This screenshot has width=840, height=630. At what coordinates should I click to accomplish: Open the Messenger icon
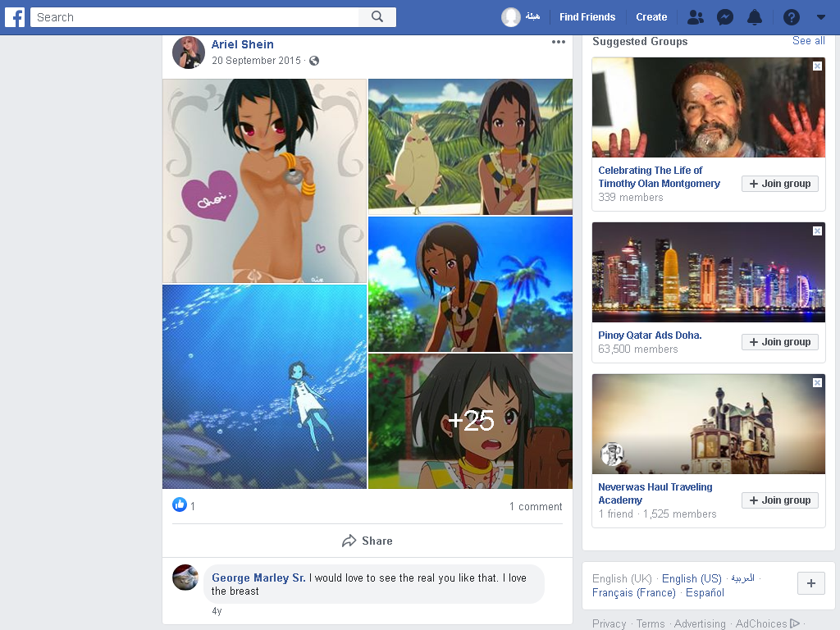tap(725, 17)
